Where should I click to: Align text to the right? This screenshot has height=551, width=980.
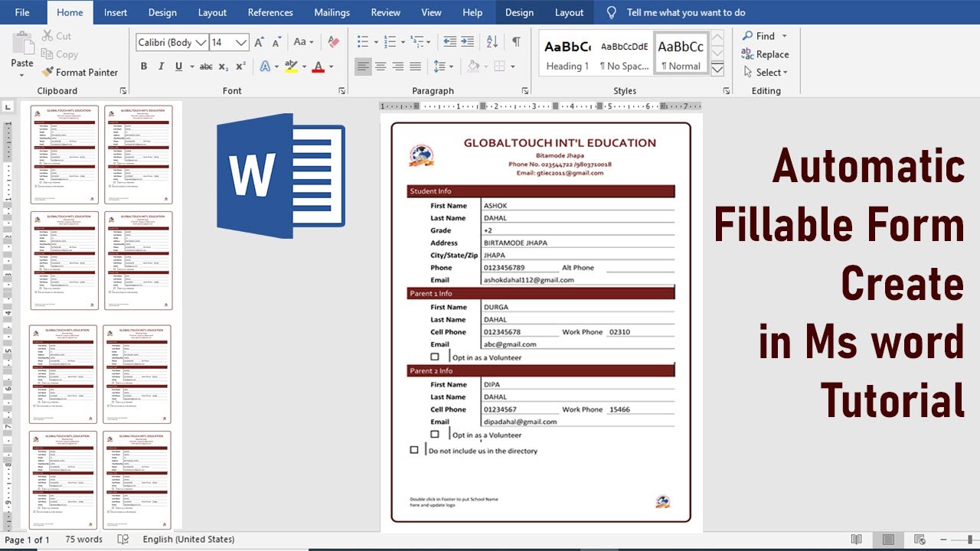point(398,67)
